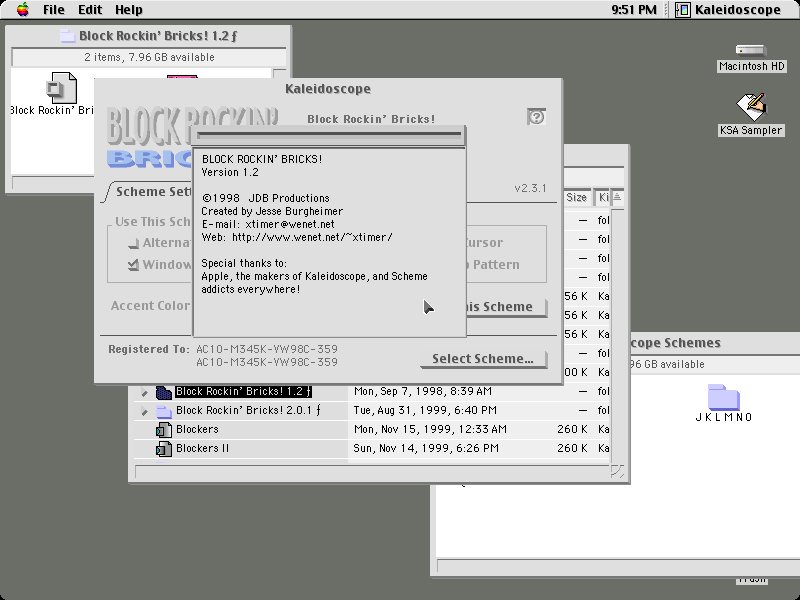Click the 9:51 PM menu bar clock
Screen dimensions: 800x600
click(x=634, y=10)
